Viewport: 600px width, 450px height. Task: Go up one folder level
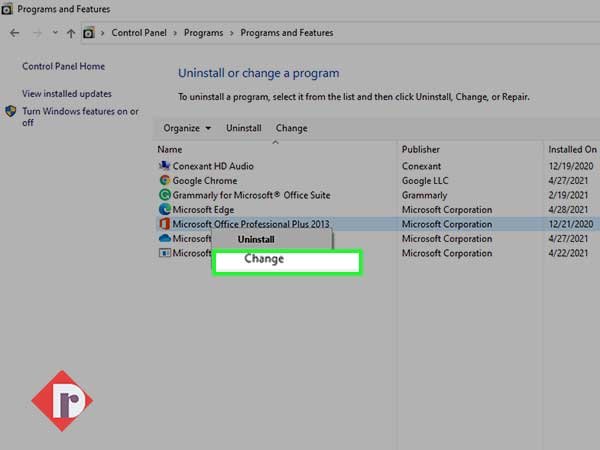[71, 33]
